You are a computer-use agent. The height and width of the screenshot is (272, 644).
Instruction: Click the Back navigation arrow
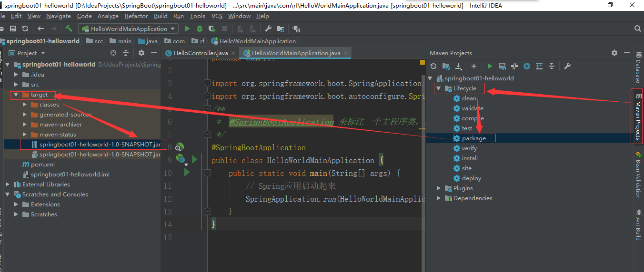point(40,29)
